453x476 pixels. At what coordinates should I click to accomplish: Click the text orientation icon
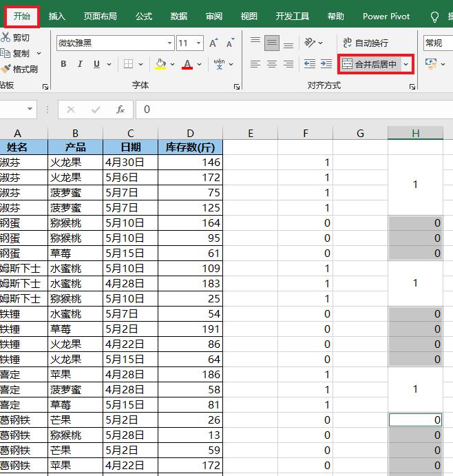(310, 43)
